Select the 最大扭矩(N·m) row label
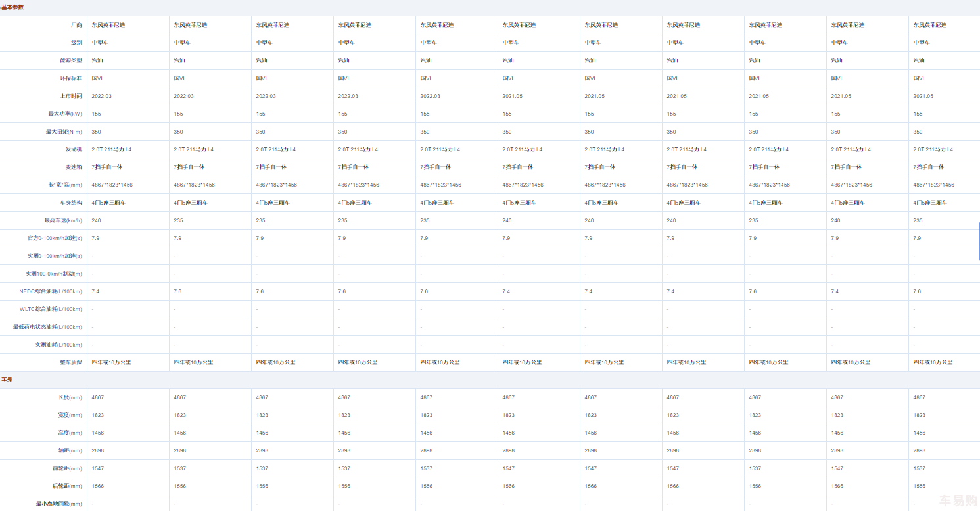The height and width of the screenshot is (511, 980). [64, 132]
